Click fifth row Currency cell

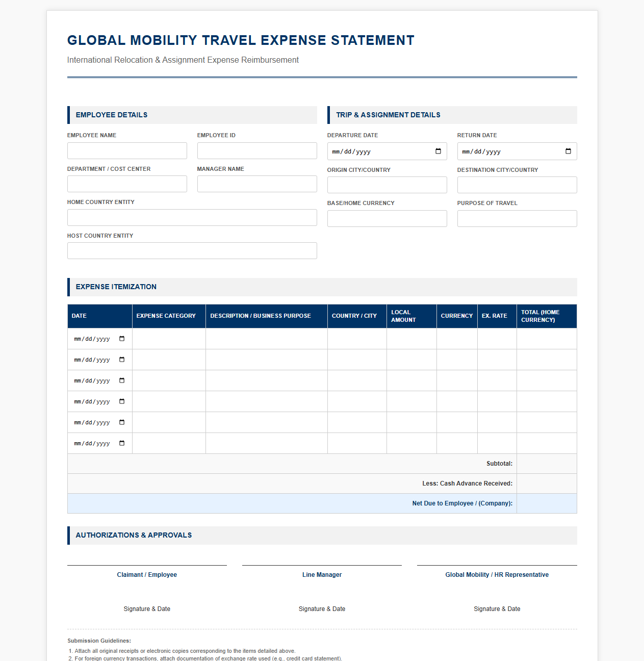(457, 422)
